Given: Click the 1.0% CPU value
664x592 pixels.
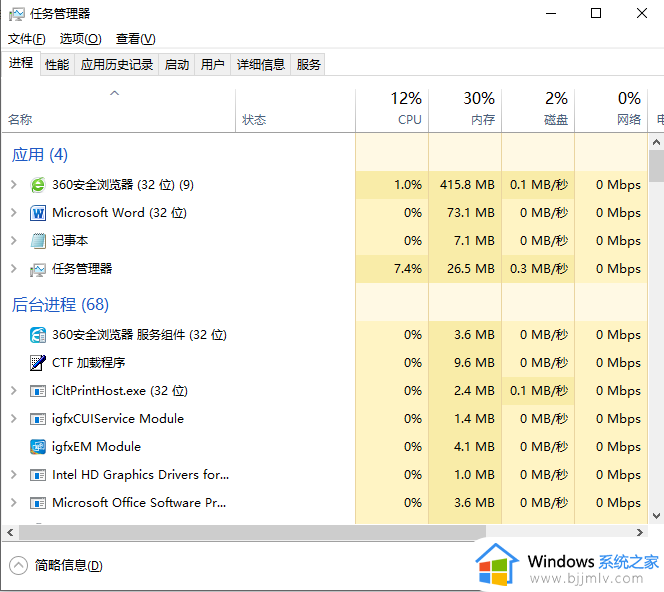Looking at the screenshot, I should [x=408, y=185].
